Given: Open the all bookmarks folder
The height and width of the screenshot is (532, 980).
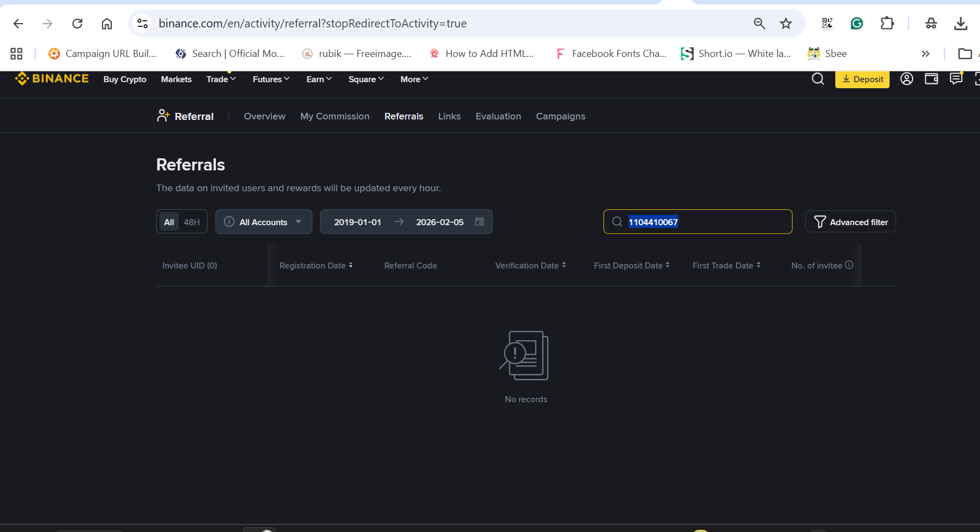Looking at the screenshot, I should (x=965, y=54).
